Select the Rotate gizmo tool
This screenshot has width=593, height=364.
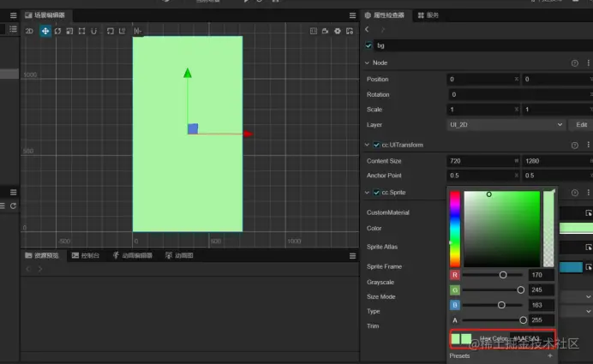(57, 31)
